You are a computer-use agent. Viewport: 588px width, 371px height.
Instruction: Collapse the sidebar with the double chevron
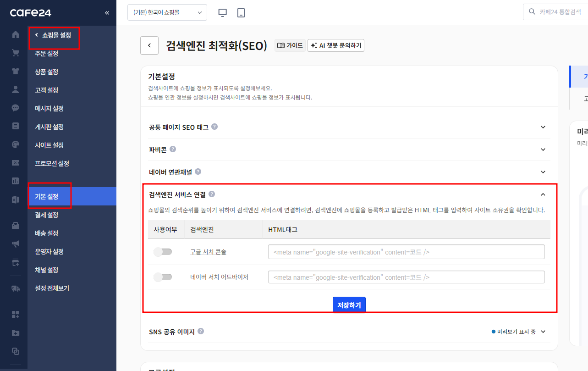tap(107, 12)
